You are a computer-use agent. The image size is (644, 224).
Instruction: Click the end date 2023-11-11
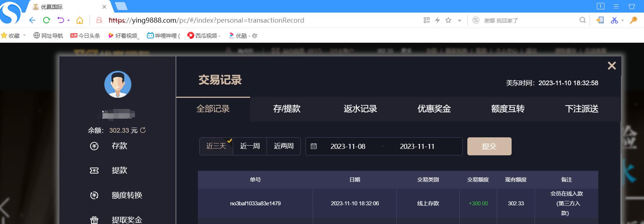click(x=417, y=146)
